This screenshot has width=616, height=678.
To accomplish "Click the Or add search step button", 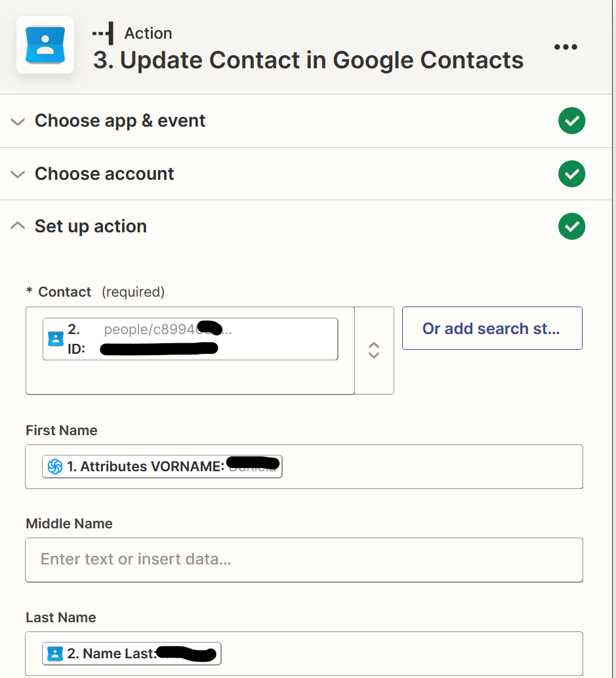I will click(x=492, y=328).
